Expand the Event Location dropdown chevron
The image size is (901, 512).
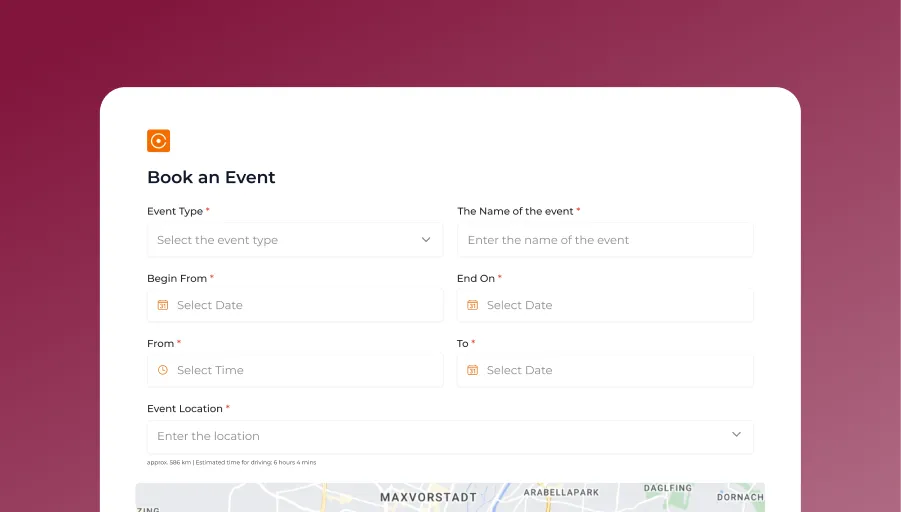coord(736,435)
